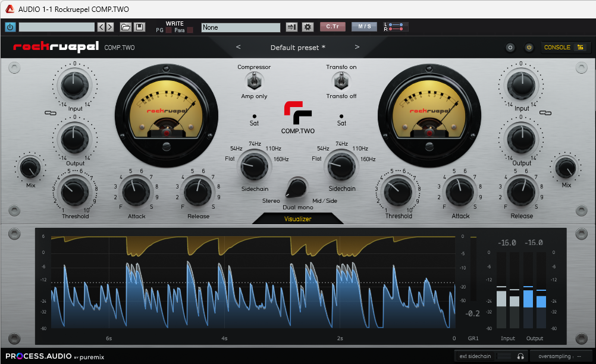Toggle right input/output link chain icon
The width and height of the screenshot is (596, 364).
(545, 113)
